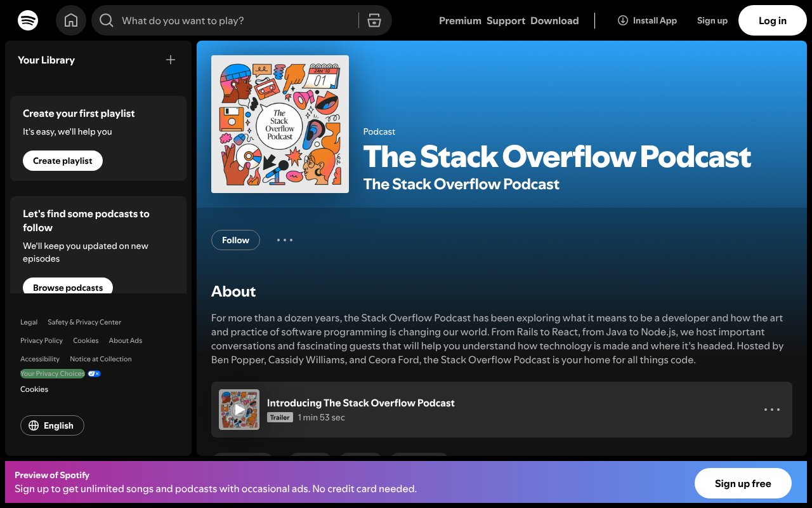The height and width of the screenshot is (508, 812).
Task: Open more options next to Follow button
Action: [285, 240]
